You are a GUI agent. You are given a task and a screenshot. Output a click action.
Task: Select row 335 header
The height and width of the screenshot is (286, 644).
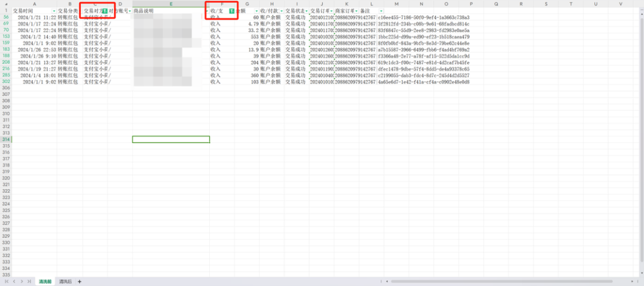point(6,275)
